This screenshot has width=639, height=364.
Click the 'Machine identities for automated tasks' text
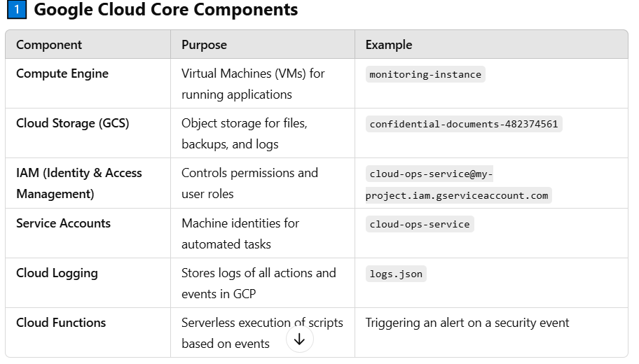tap(240, 234)
